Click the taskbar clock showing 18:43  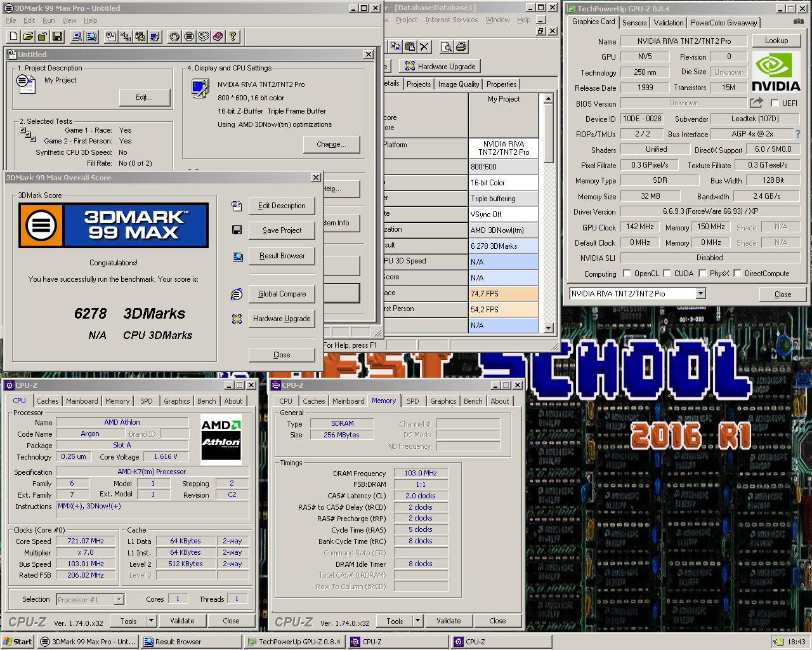pos(796,642)
